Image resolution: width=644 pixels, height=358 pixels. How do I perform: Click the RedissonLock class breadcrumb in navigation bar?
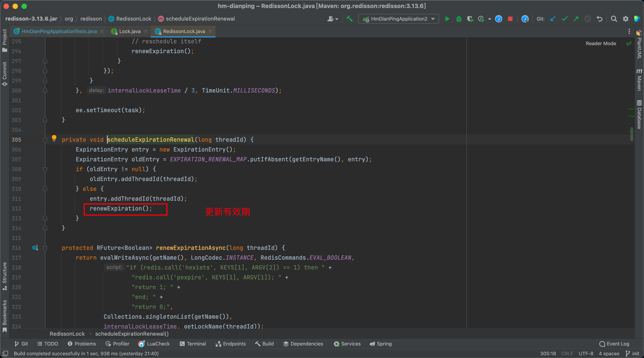[x=130, y=19]
